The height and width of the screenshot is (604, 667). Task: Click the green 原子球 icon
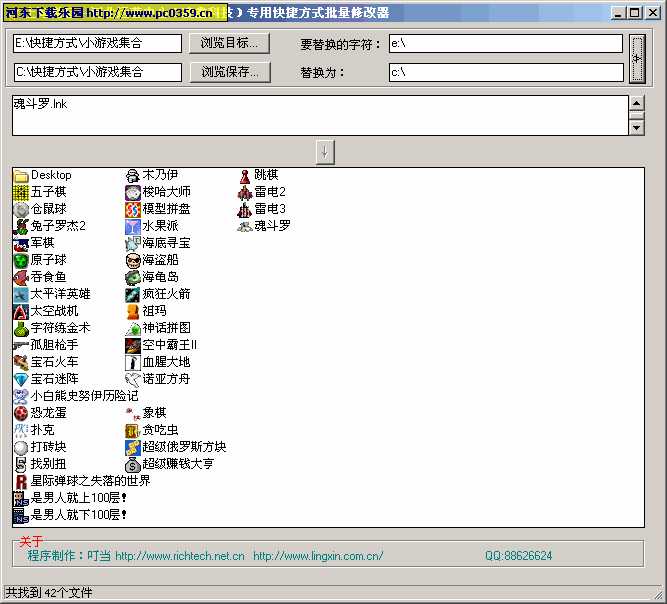click(x=21, y=260)
